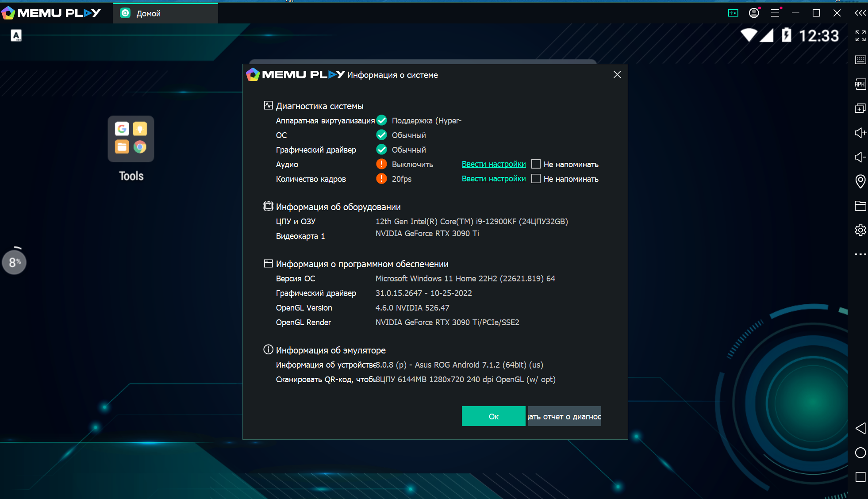Open emulator settings gear
Image resolution: width=868 pixels, height=499 pixels.
[860, 230]
